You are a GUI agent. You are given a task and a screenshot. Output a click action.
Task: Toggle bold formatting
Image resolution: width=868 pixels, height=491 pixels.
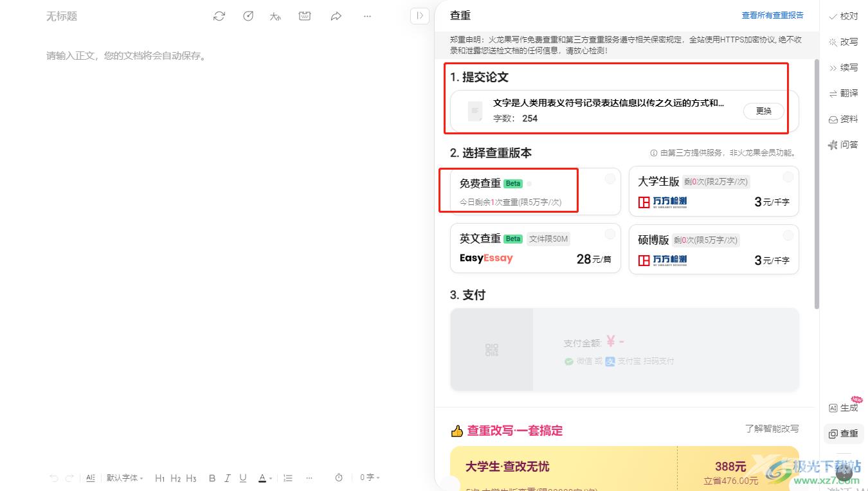[212, 478]
